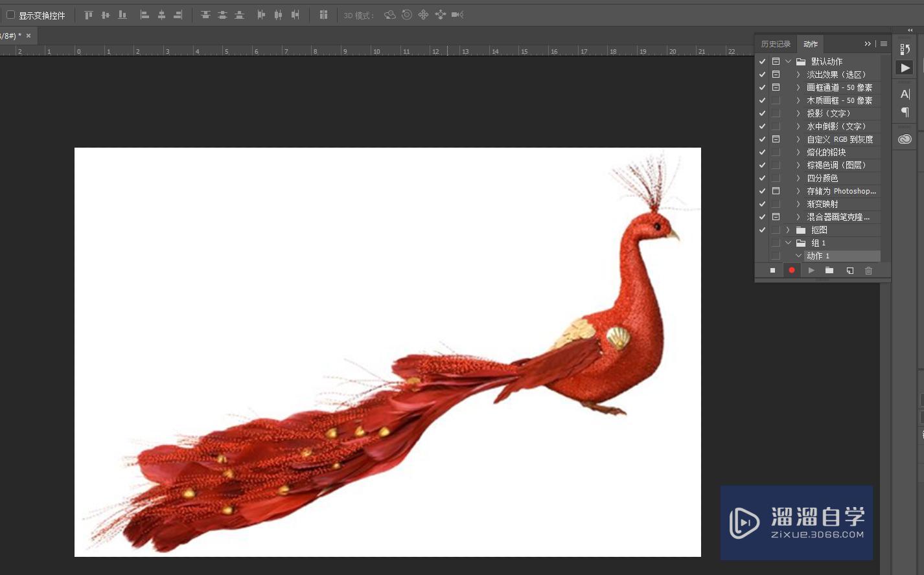
Task: Click the align right edges icon
Action: coord(178,14)
